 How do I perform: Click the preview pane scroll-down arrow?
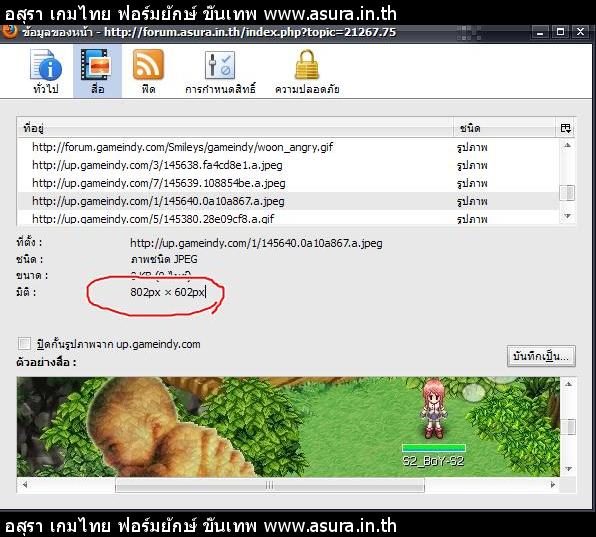569,469
